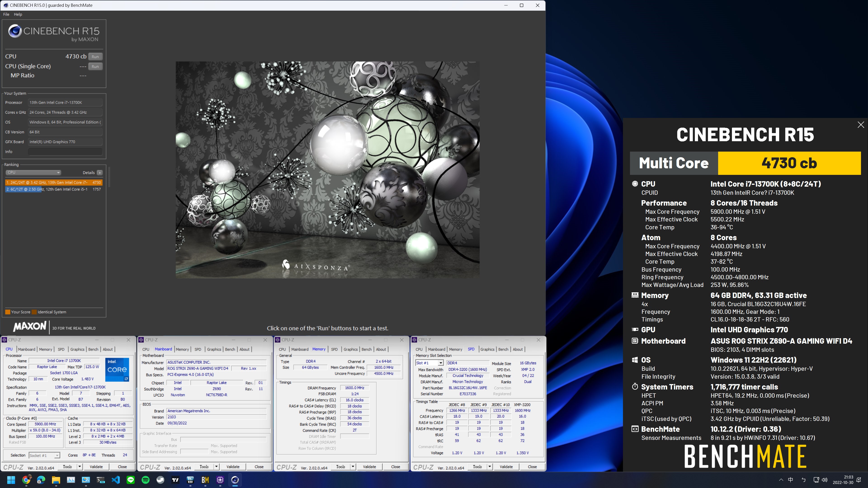Viewport: 868px width, 488px height.
Task: Open the Cinebench Help menu
Action: (x=18, y=14)
